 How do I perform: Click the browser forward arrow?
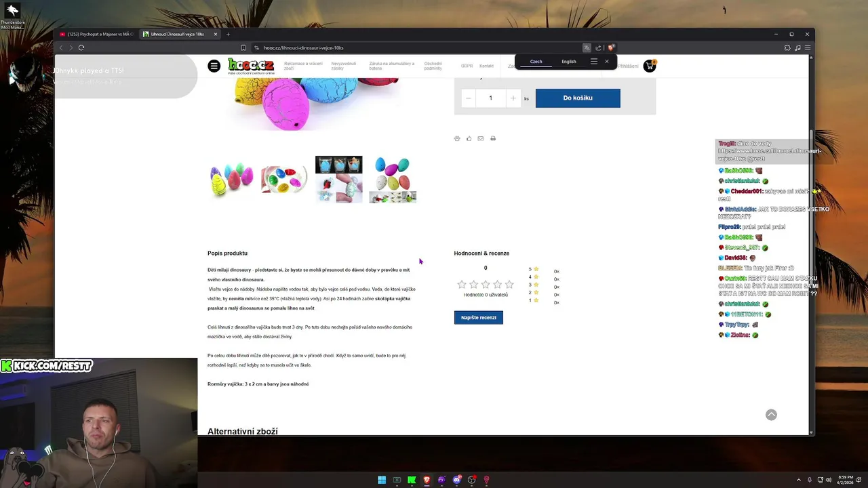[71, 47]
